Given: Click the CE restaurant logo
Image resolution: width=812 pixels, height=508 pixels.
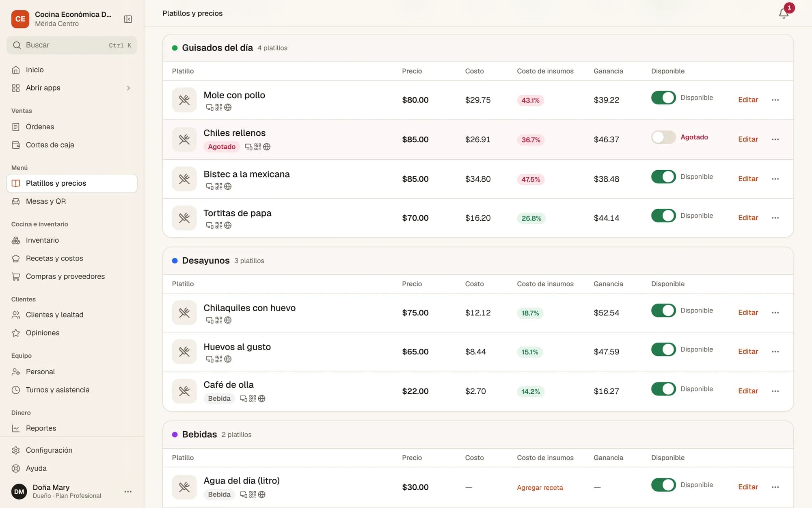Looking at the screenshot, I should tap(20, 19).
